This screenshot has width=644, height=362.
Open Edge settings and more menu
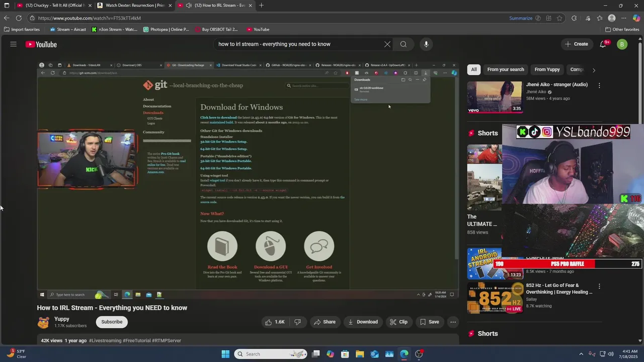[x=624, y=18]
